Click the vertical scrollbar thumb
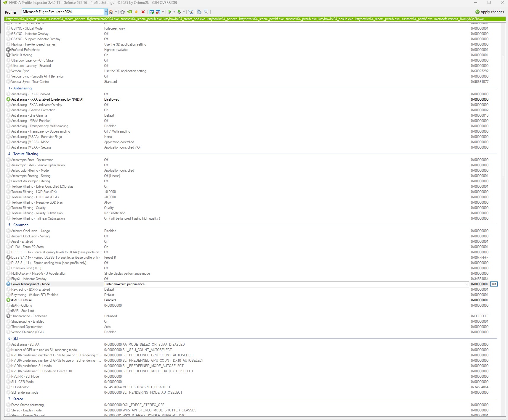This screenshot has width=508, height=420. point(503,116)
